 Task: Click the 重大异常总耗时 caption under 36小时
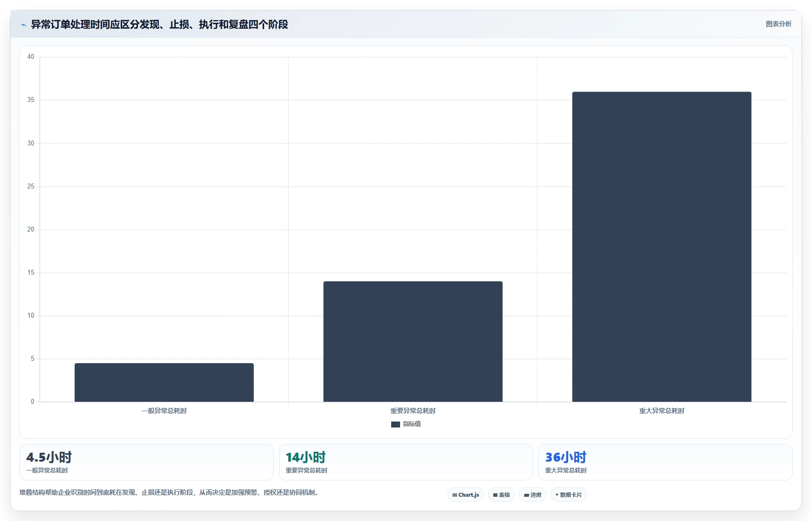pyautogui.click(x=566, y=471)
